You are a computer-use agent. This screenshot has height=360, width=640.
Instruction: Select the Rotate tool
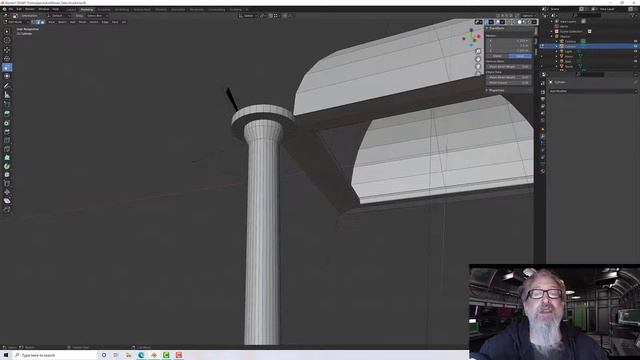pyautogui.click(x=7, y=59)
